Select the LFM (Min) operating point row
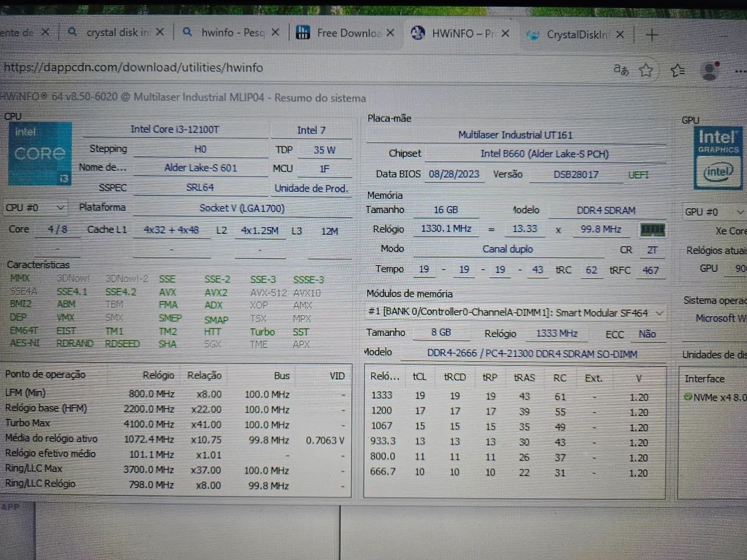 coord(175,394)
